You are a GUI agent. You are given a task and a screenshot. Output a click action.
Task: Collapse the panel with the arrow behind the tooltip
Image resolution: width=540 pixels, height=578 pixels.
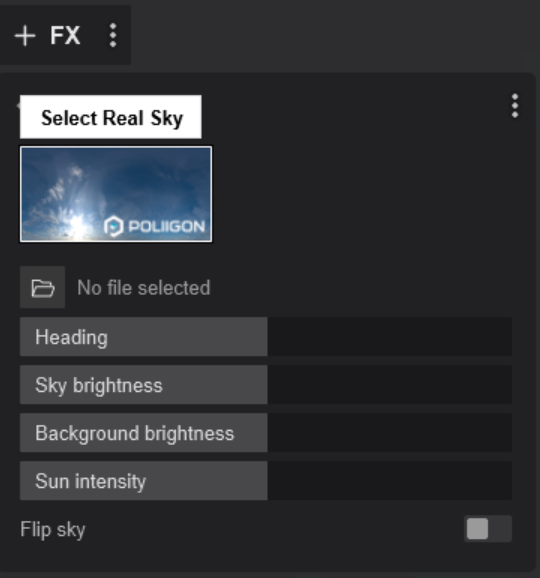18,106
